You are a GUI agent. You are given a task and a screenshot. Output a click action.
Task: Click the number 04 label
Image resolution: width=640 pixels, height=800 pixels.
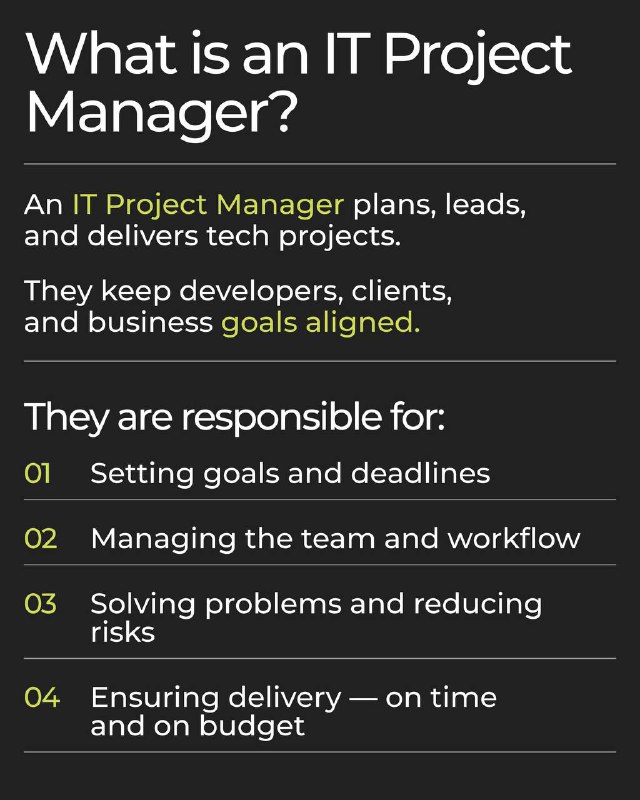[x=42, y=697]
